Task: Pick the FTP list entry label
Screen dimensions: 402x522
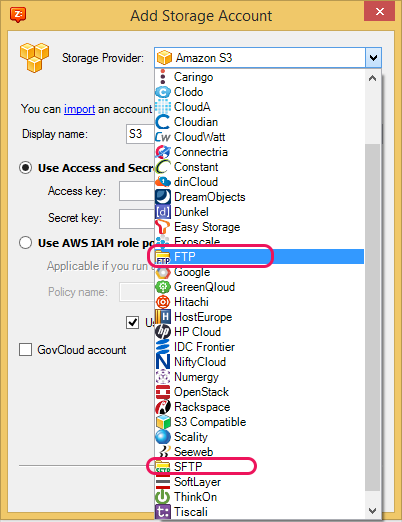Action: (185, 257)
